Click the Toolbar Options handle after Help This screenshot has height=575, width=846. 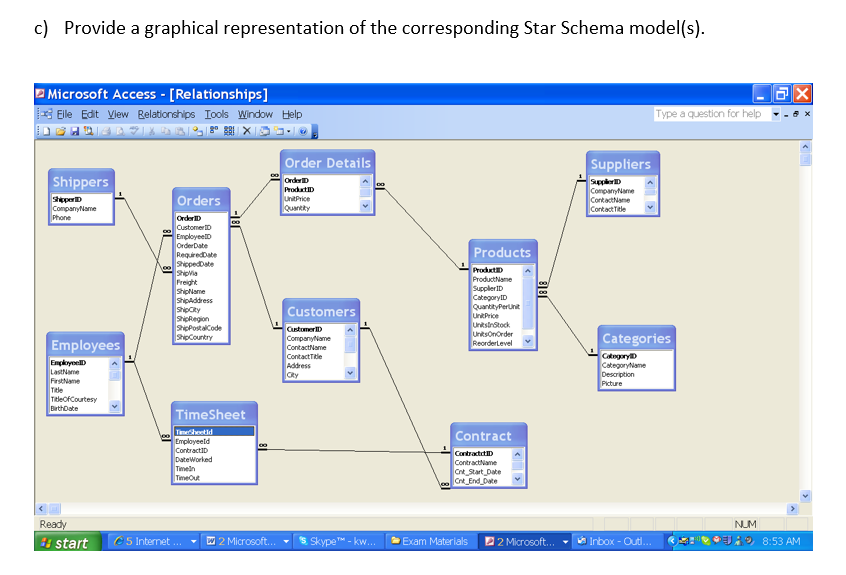[x=315, y=132]
